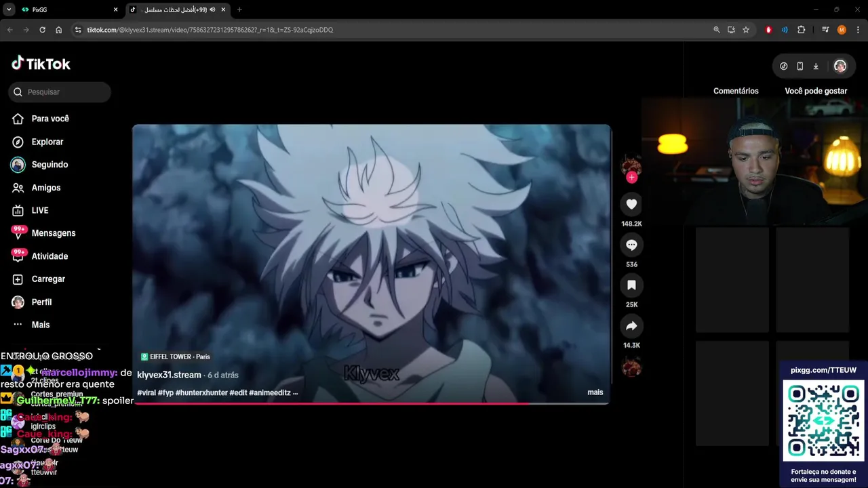
Task: Open the tab search dropdown
Action: coord(9,9)
